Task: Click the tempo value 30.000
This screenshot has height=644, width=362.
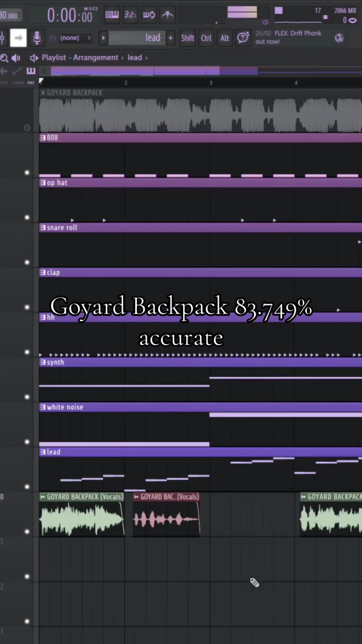Action: (x=9, y=15)
